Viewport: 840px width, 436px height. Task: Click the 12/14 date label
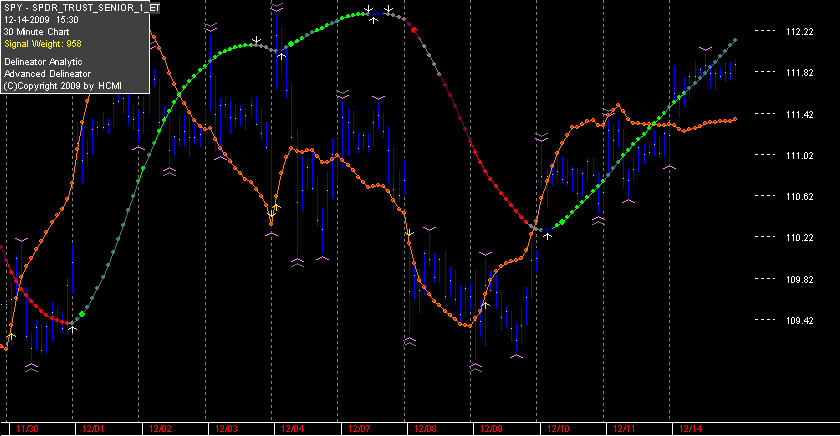tap(690, 429)
